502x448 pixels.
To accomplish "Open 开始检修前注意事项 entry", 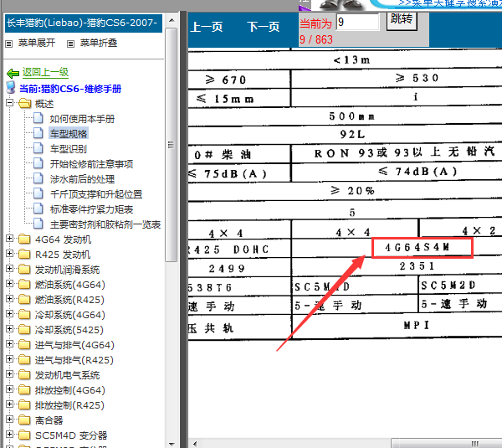I will pyautogui.click(x=91, y=164).
